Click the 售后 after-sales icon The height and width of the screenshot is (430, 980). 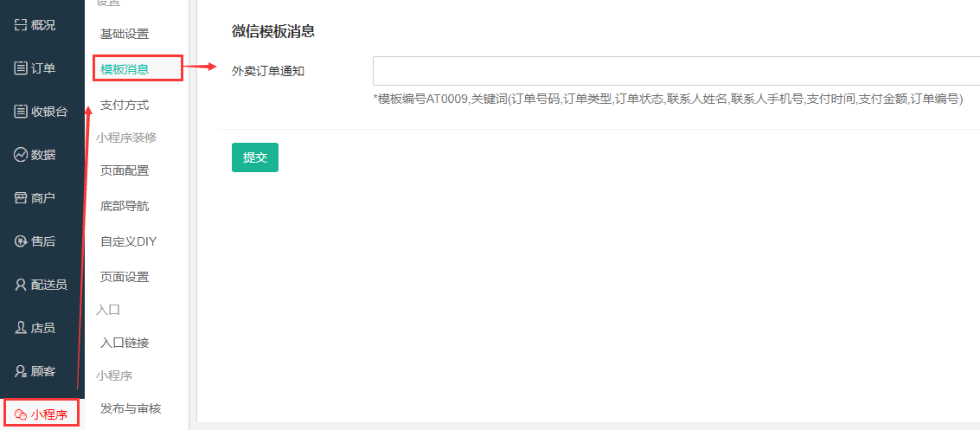tap(21, 241)
